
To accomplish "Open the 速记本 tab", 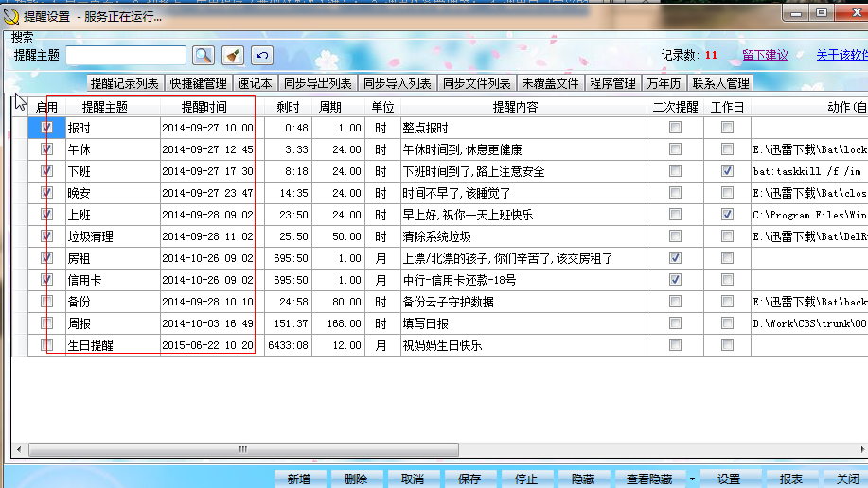I will click(x=255, y=83).
